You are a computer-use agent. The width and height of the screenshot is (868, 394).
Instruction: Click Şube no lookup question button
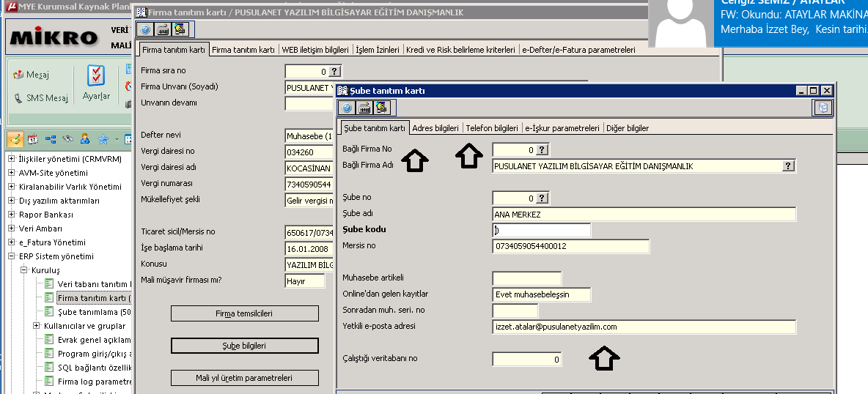[542, 198]
